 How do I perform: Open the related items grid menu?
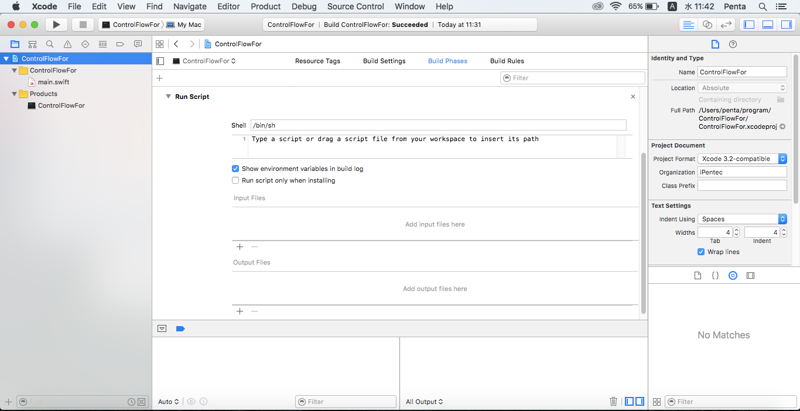point(160,44)
